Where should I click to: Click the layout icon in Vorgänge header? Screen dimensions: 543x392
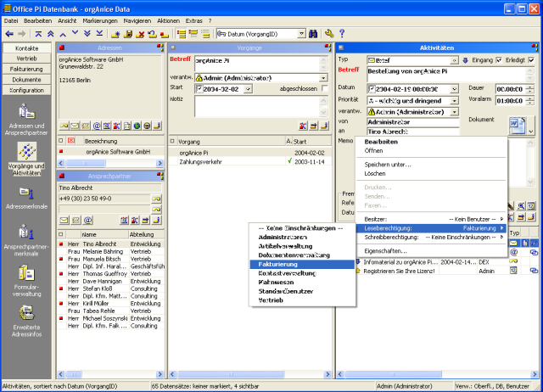coord(327,48)
